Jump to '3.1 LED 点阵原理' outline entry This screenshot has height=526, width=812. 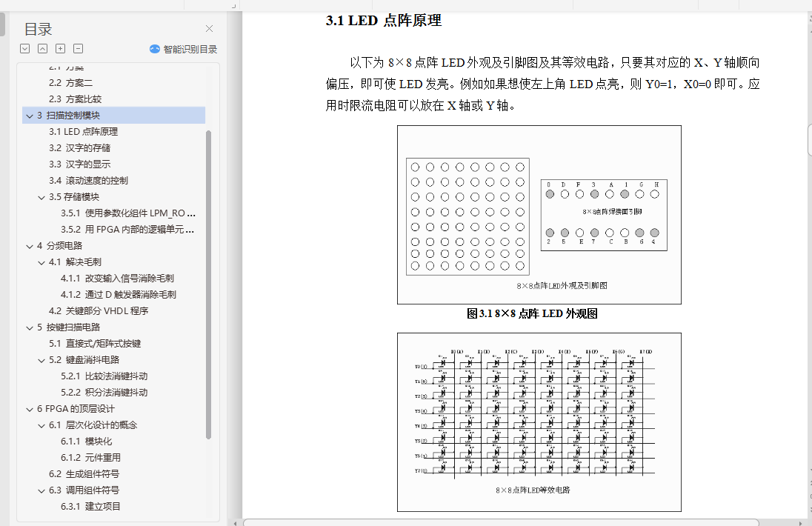tap(84, 132)
